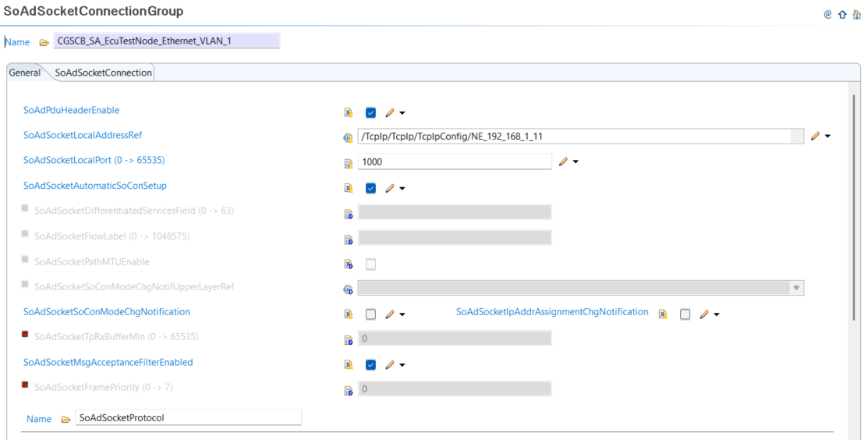Click the reference icon beside SoAdSocketLocalAddressRef field
Viewport: 868px width, 440px height.
(349, 137)
